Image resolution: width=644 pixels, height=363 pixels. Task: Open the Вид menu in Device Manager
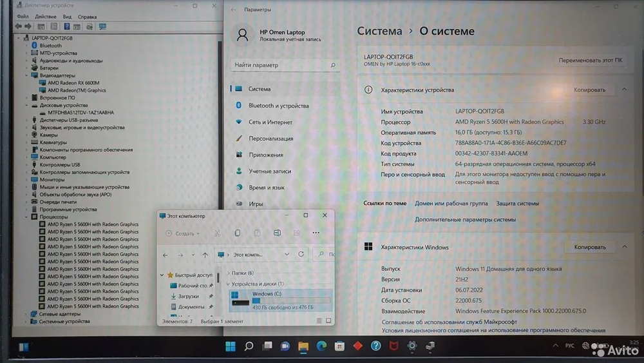click(67, 17)
